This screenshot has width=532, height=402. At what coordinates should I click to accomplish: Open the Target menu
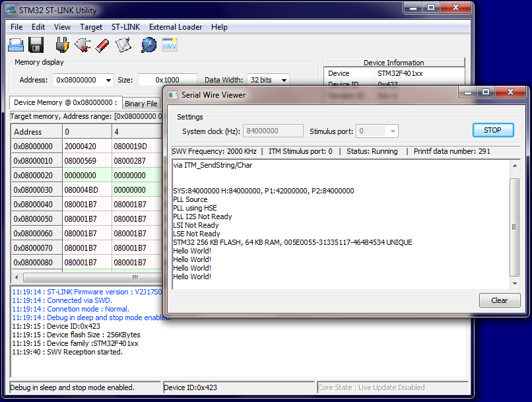[x=91, y=27]
